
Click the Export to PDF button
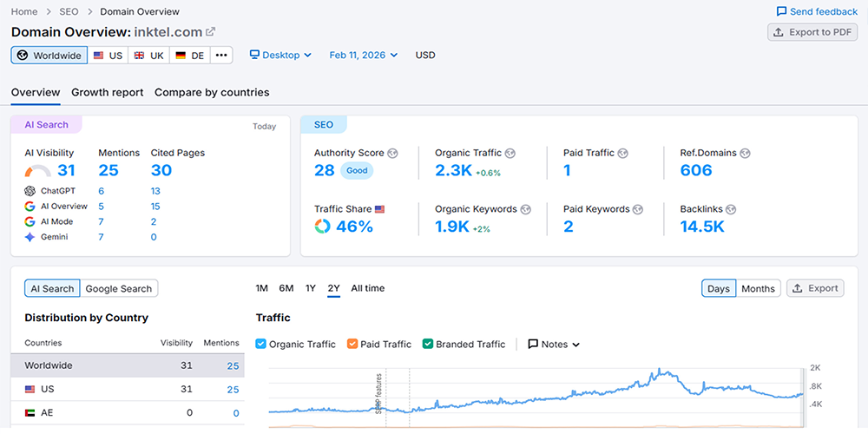pos(812,32)
